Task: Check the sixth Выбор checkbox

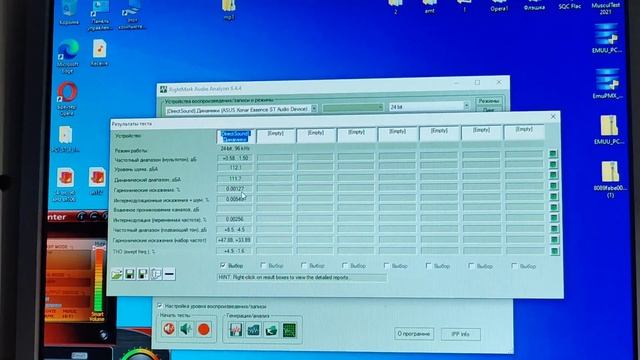Action: coord(429,266)
